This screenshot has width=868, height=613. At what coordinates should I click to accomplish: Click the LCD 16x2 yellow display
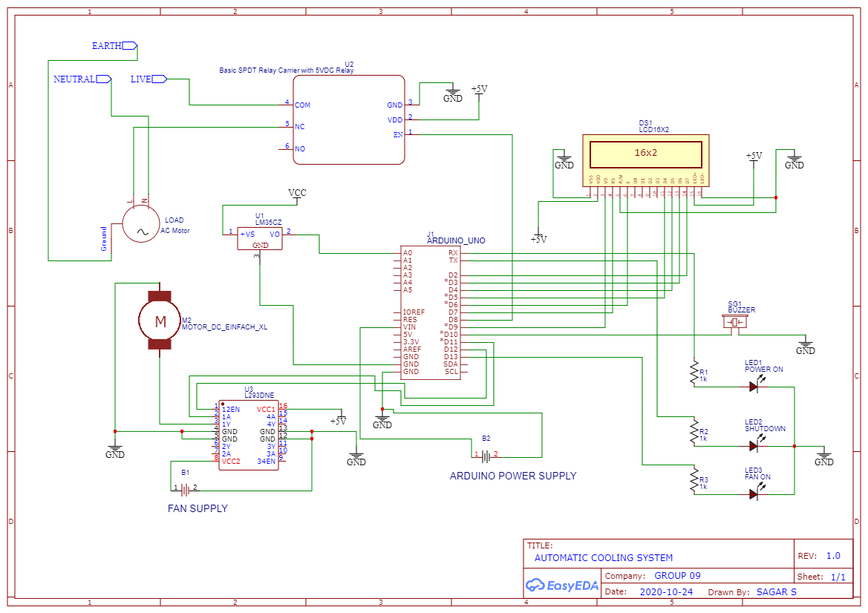point(645,154)
